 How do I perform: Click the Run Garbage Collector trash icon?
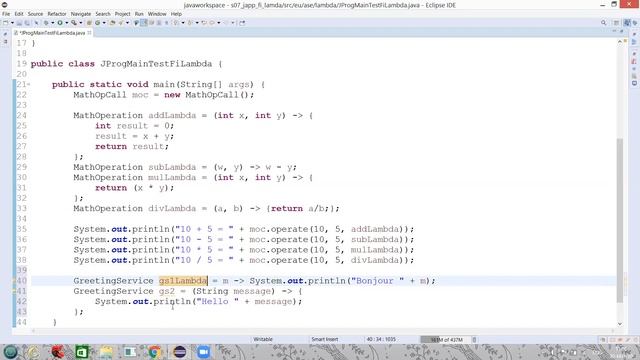(x=474, y=340)
